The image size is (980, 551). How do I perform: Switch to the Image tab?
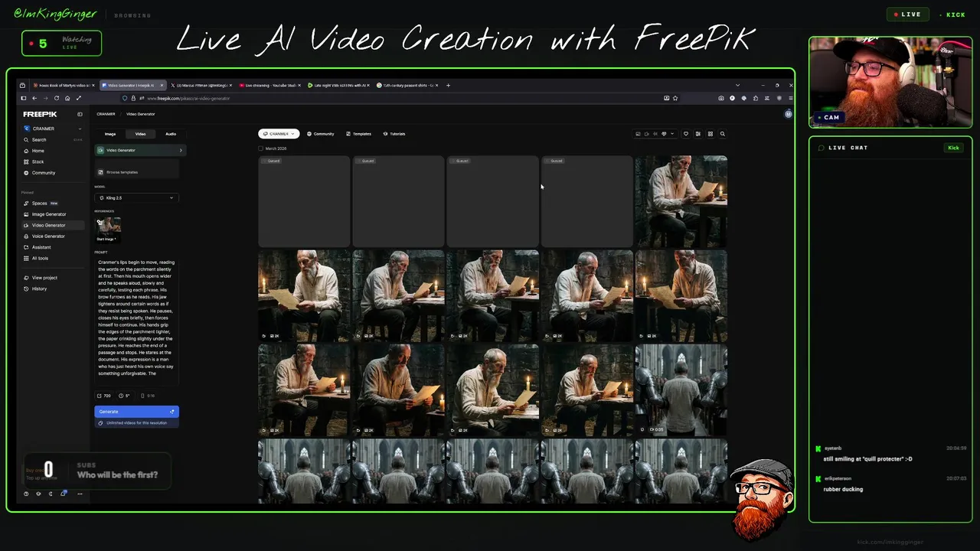110,134
